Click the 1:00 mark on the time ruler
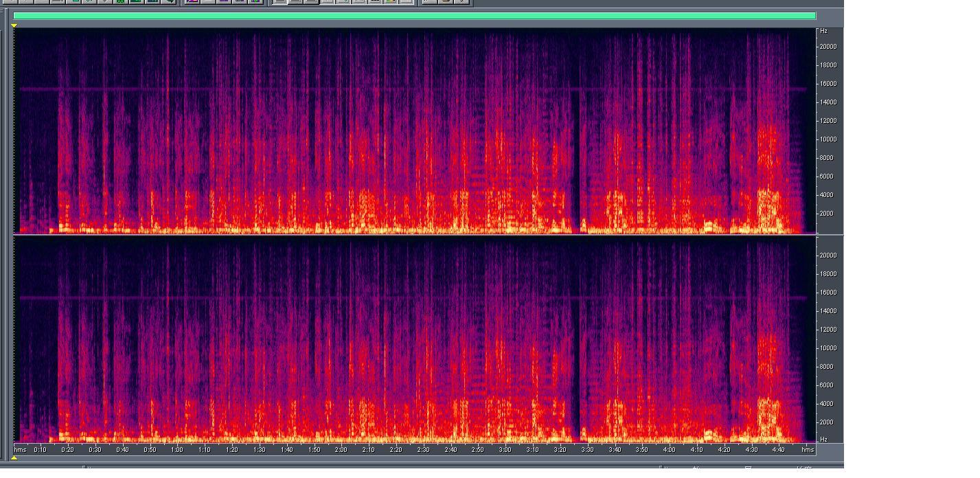 [177, 450]
